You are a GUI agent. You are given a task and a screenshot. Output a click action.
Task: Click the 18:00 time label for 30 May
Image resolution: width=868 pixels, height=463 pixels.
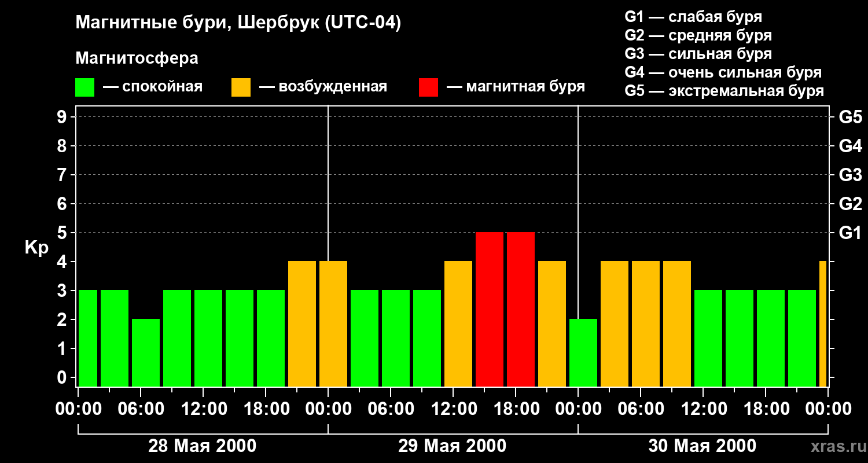(766, 409)
